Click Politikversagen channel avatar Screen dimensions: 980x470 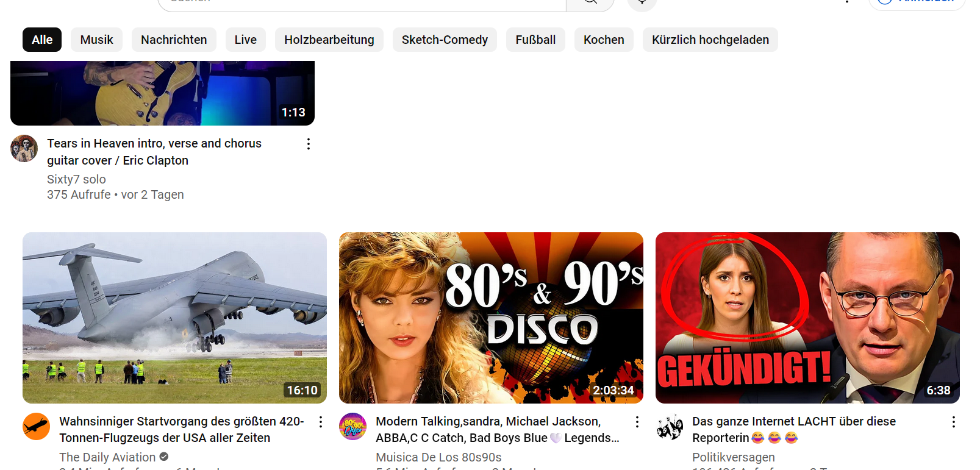click(x=669, y=426)
